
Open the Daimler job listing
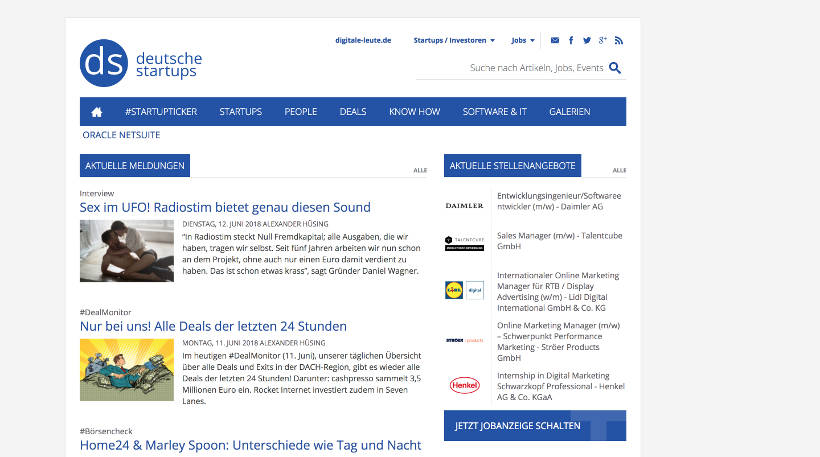pyautogui.click(x=558, y=201)
